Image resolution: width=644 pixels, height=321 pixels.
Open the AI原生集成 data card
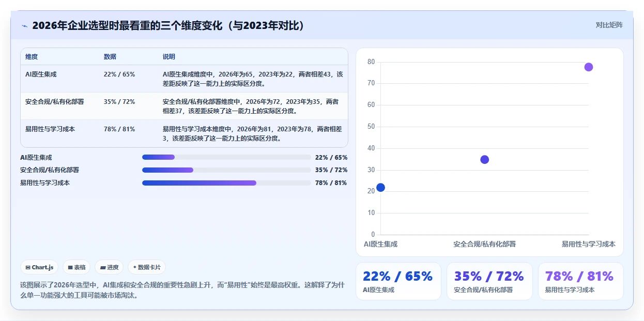click(398, 281)
